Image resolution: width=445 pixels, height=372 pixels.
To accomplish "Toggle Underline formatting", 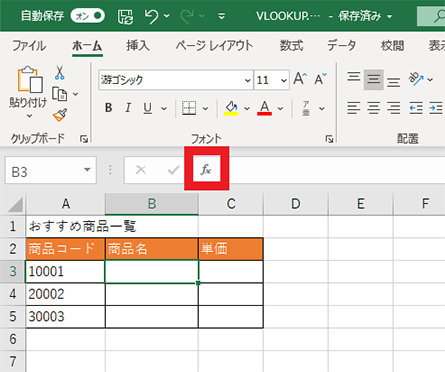I will coord(147,108).
